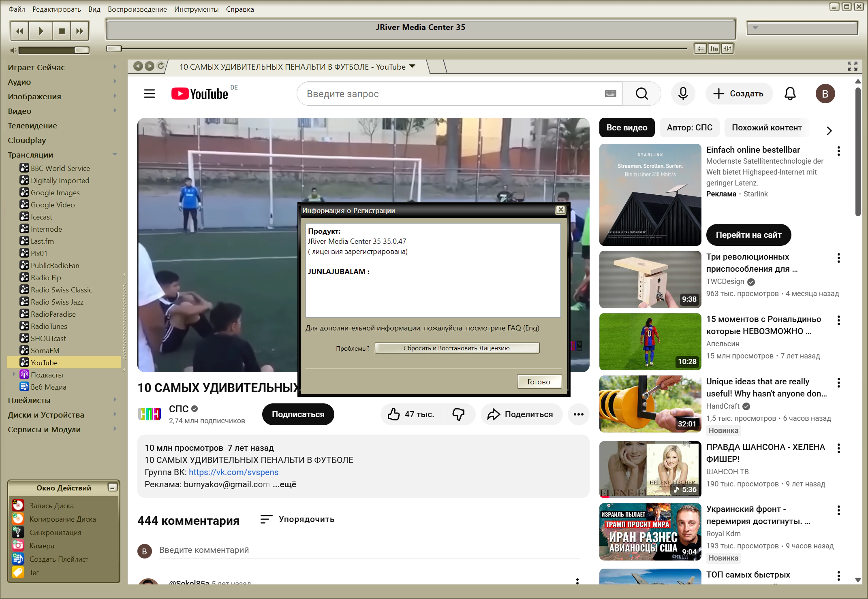Toggle fullscreen view icon at top right

852,66
